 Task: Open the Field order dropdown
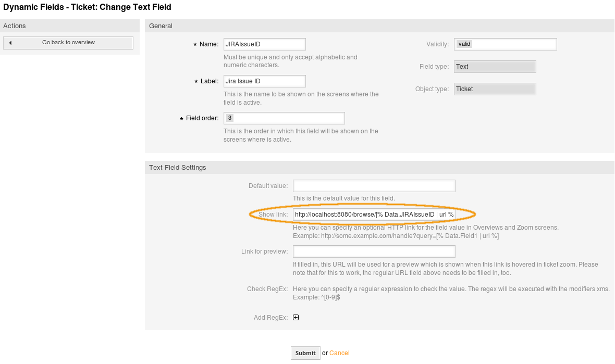284,118
